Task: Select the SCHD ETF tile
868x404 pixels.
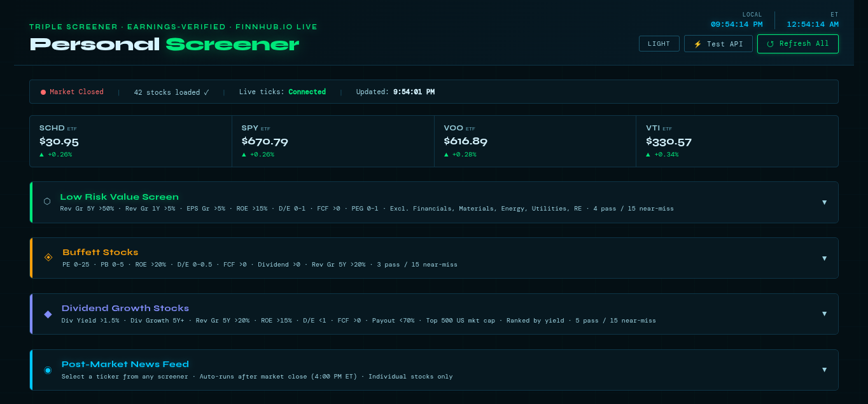Action: tap(130, 141)
